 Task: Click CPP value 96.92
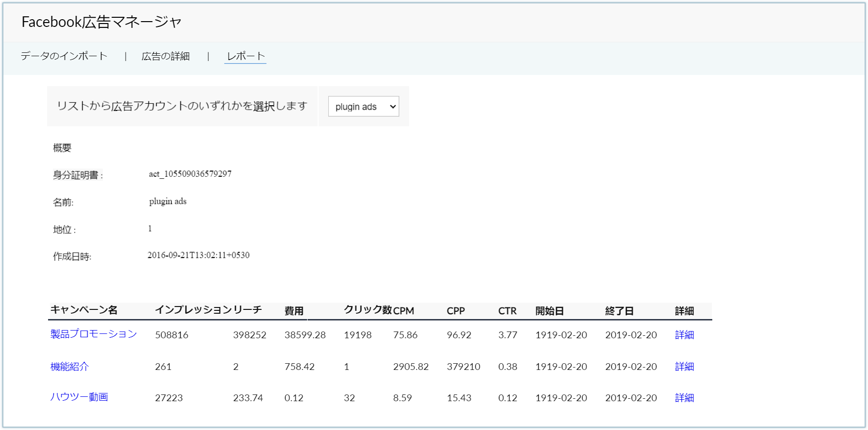coord(459,335)
